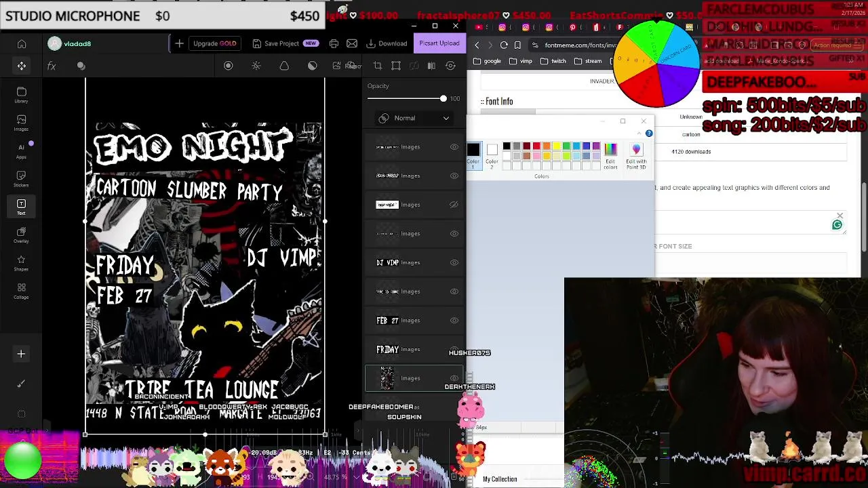The image size is (868, 488).
Task: Toggle visibility of the topmost Images layer
Action: coord(454,146)
